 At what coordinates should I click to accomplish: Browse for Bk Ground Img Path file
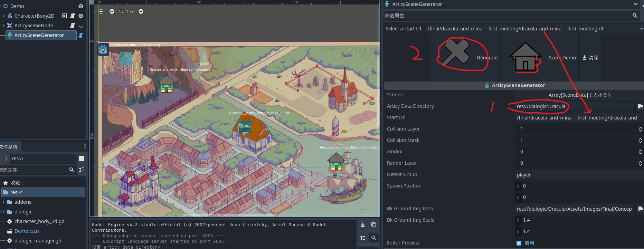[640, 209]
